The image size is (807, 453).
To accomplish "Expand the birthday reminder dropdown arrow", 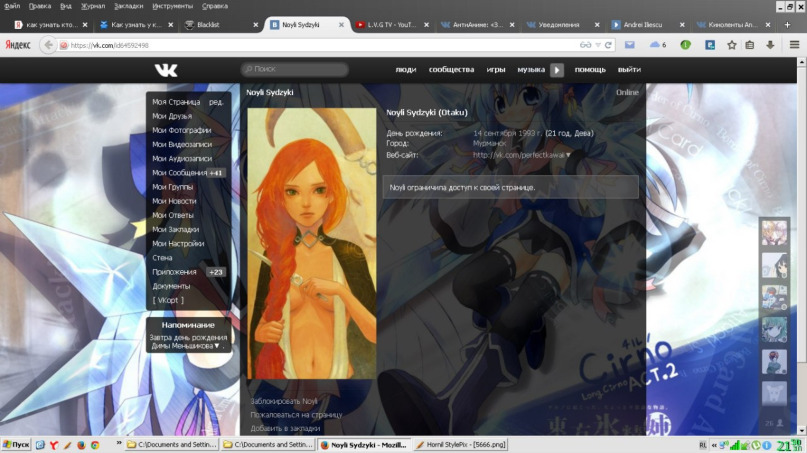I will click(x=217, y=346).
